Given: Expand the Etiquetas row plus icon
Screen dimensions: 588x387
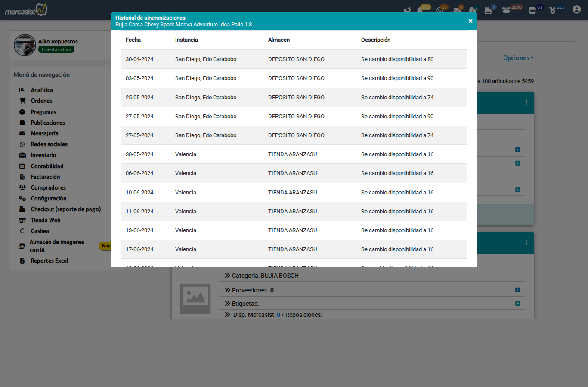Looking at the screenshot, I should coord(517,304).
